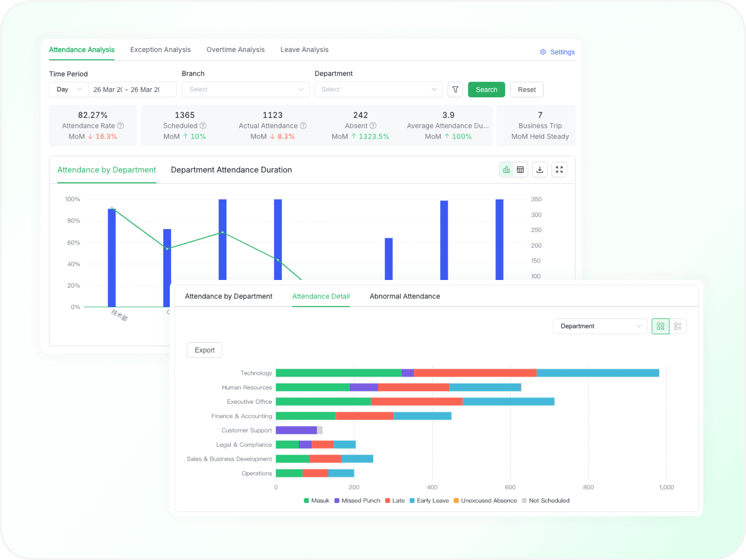Screen dimensions: 746x560
Task: Open the Abnormal Attendance tab
Action: [x=405, y=296]
